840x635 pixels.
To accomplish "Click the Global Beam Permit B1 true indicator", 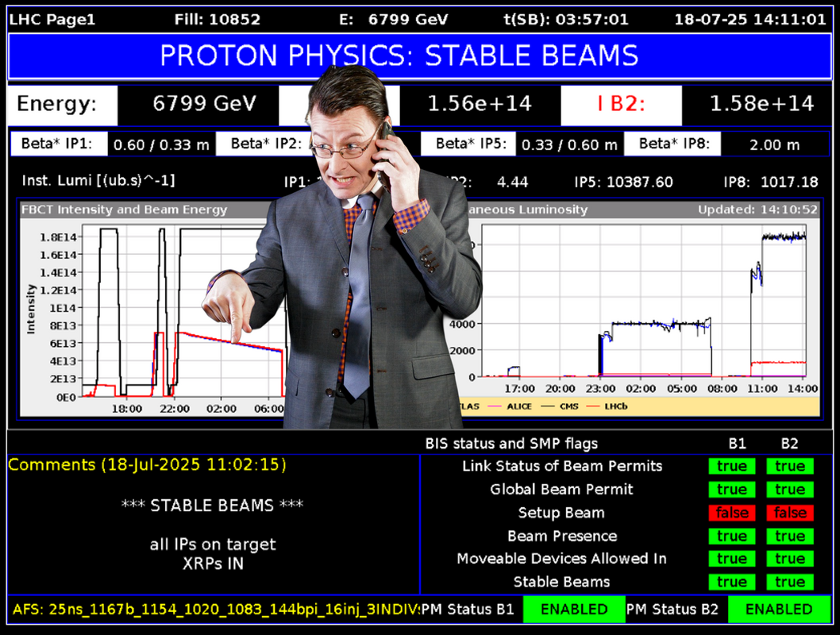I will tap(731, 490).
